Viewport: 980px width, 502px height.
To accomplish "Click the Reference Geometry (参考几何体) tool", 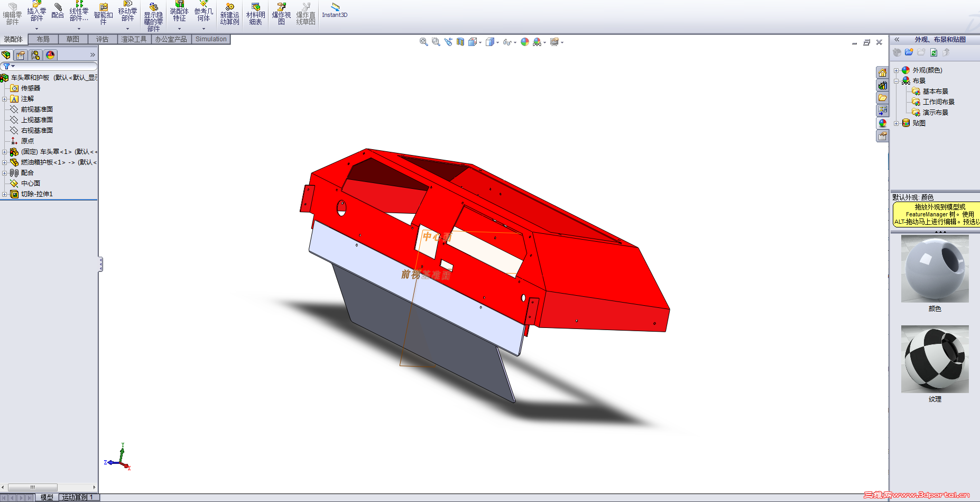I will [x=204, y=12].
